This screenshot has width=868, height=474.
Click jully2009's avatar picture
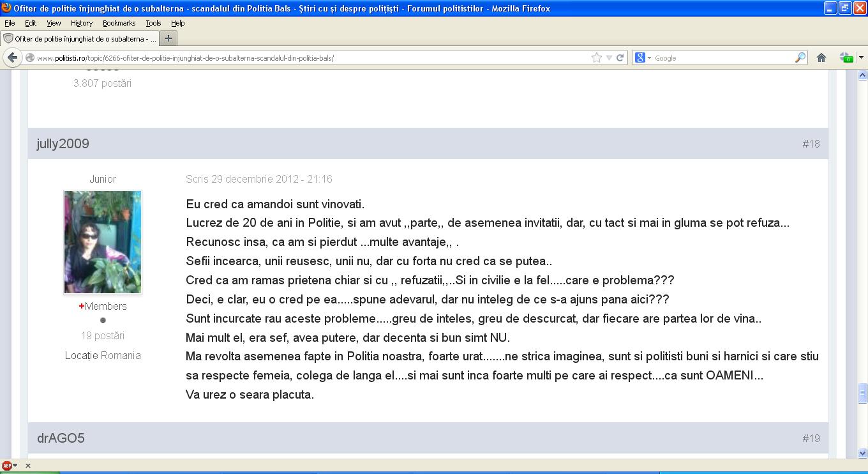pyautogui.click(x=103, y=241)
